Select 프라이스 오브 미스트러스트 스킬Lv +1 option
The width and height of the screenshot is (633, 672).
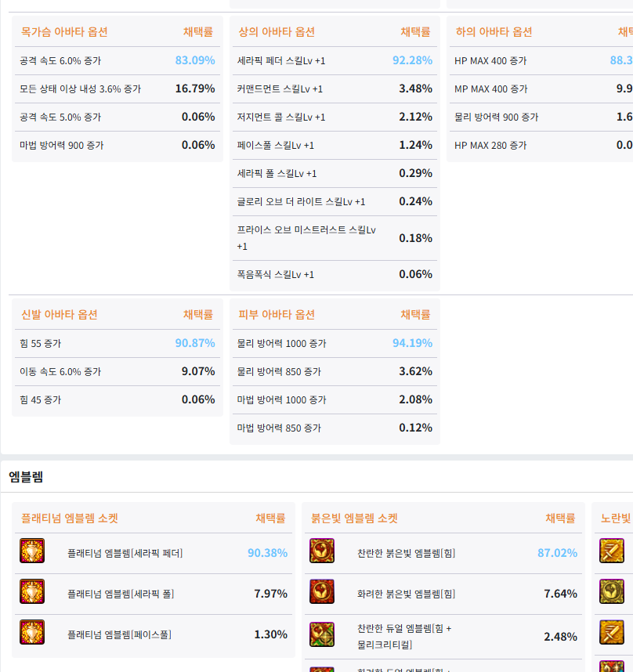click(x=306, y=238)
